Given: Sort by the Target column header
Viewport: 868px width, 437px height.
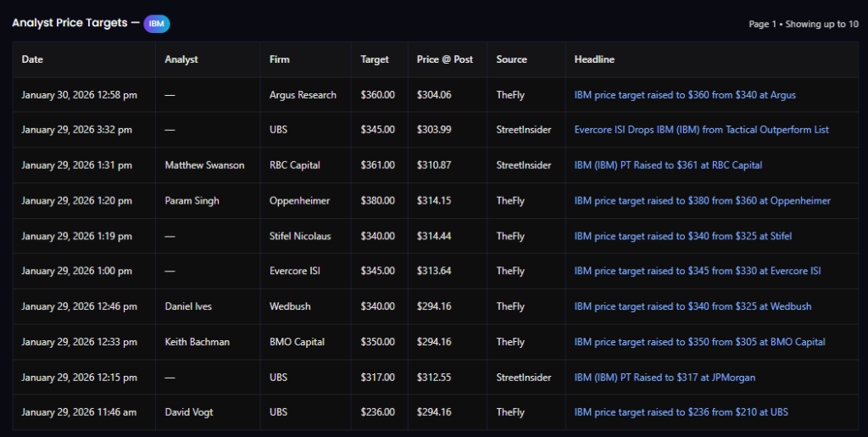Looking at the screenshot, I should 375,59.
